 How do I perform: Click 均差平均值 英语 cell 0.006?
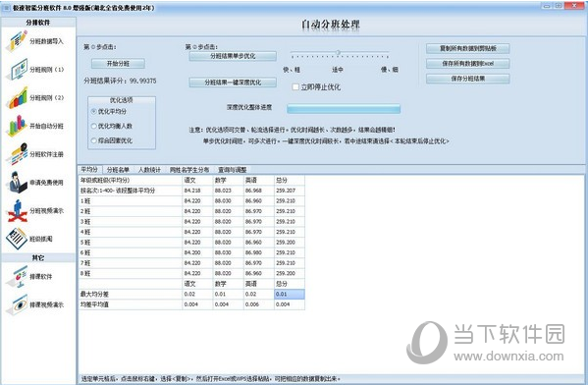[259, 304]
